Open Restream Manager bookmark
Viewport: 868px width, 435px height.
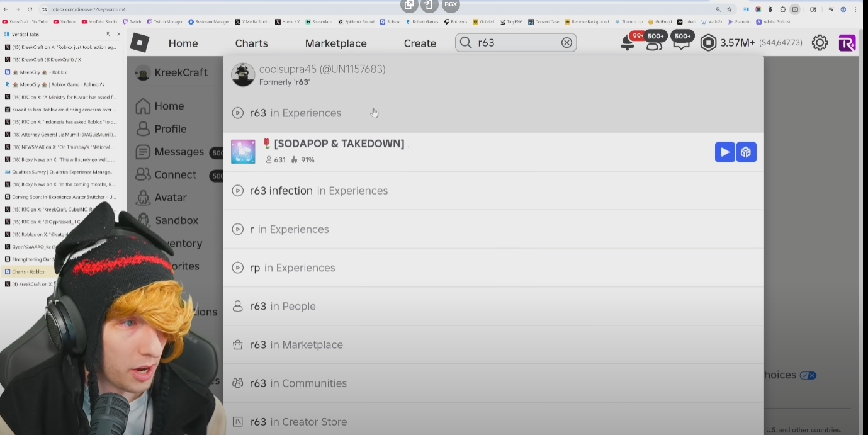click(x=209, y=22)
